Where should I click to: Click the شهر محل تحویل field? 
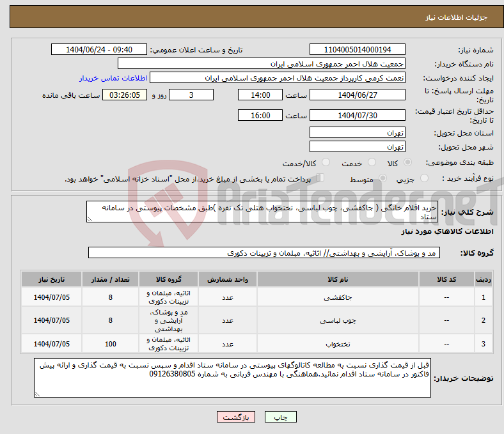click(x=357, y=147)
